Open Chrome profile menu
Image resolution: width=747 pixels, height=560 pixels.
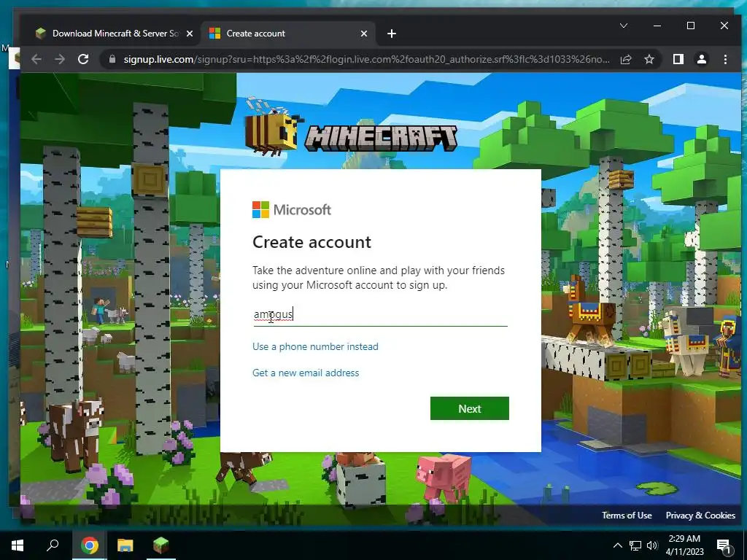click(x=702, y=60)
